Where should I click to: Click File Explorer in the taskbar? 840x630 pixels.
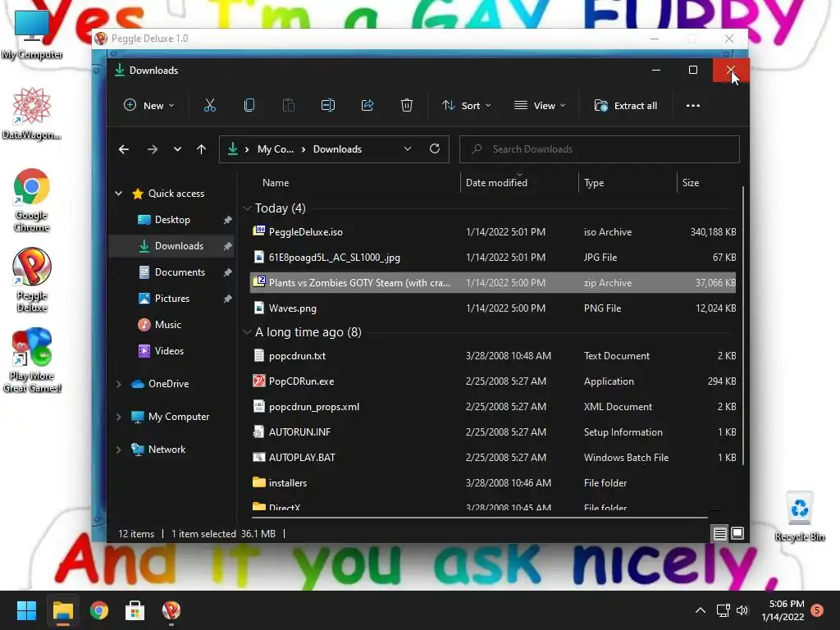click(62, 610)
